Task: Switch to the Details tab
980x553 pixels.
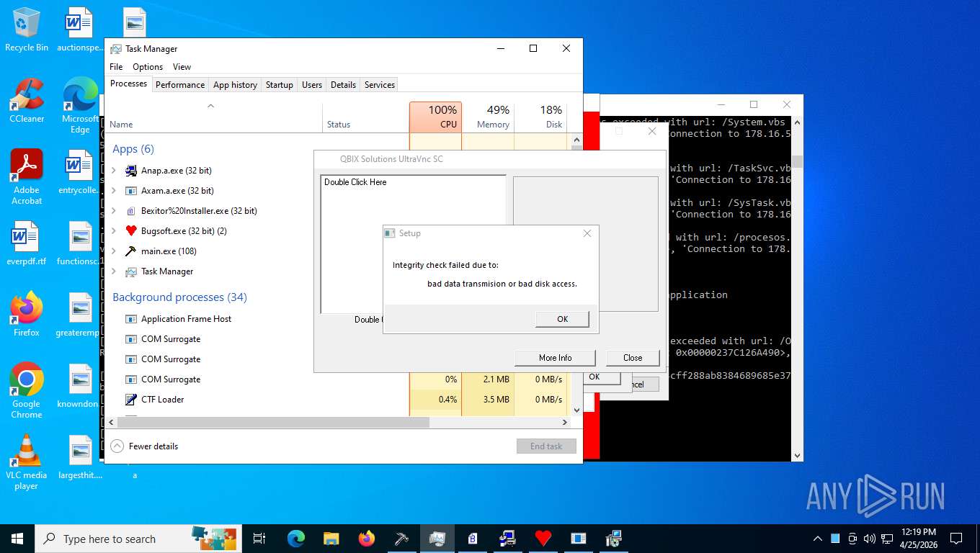Action: pyautogui.click(x=343, y=85)
